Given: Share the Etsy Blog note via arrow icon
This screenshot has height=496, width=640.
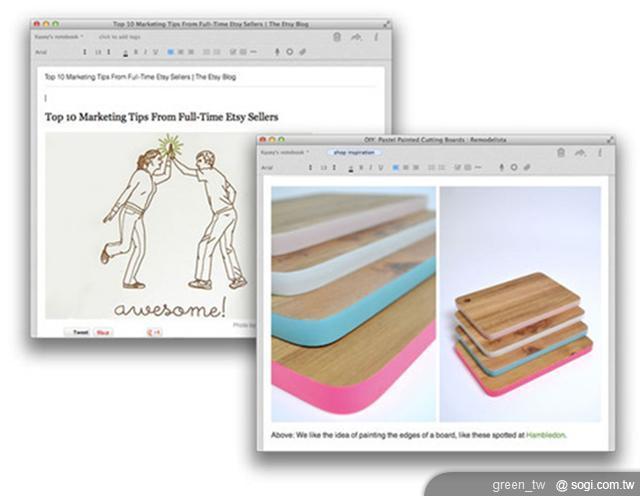Looking at the screenshot, I should 356,37.
